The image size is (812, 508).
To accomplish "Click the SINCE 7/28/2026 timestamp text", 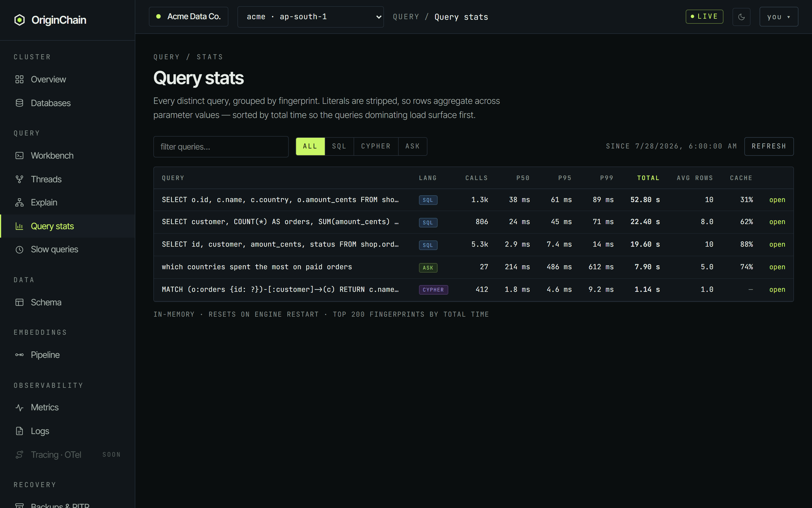I will click(x=671, y=146).
